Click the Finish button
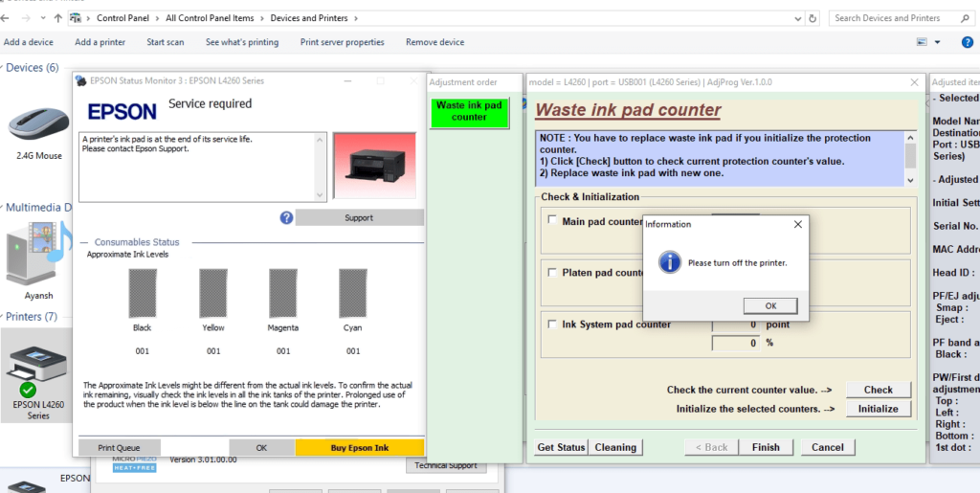The width and height of the screenshot is (980, 493). (766, 447)
